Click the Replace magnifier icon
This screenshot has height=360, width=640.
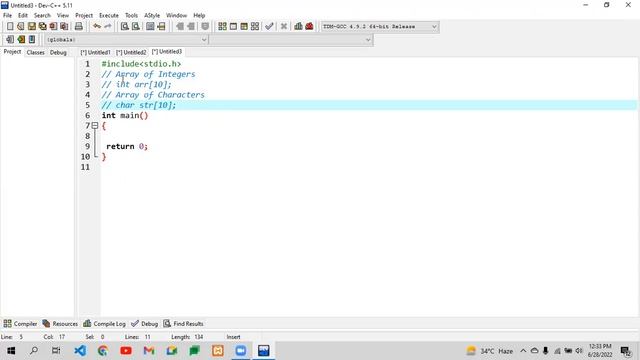click(136, 27)
